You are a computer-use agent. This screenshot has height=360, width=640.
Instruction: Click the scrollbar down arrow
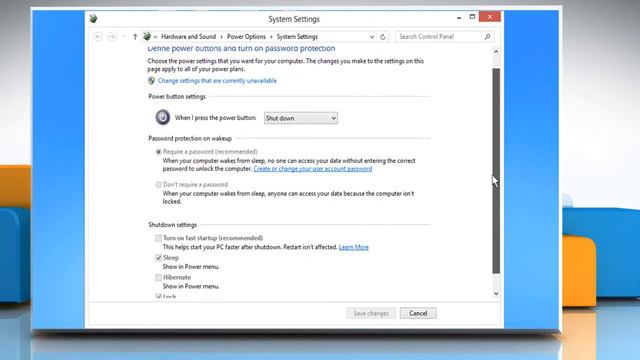click(x=496, y=293)
